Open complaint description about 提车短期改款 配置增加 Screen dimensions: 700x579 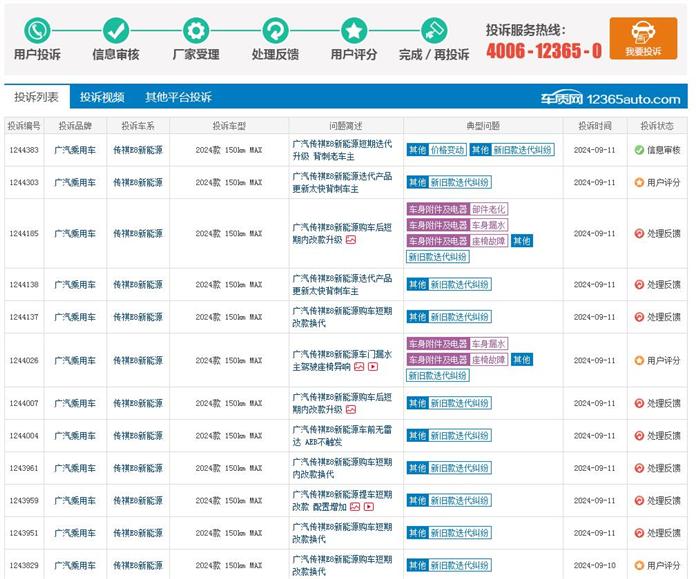[342, 500]
